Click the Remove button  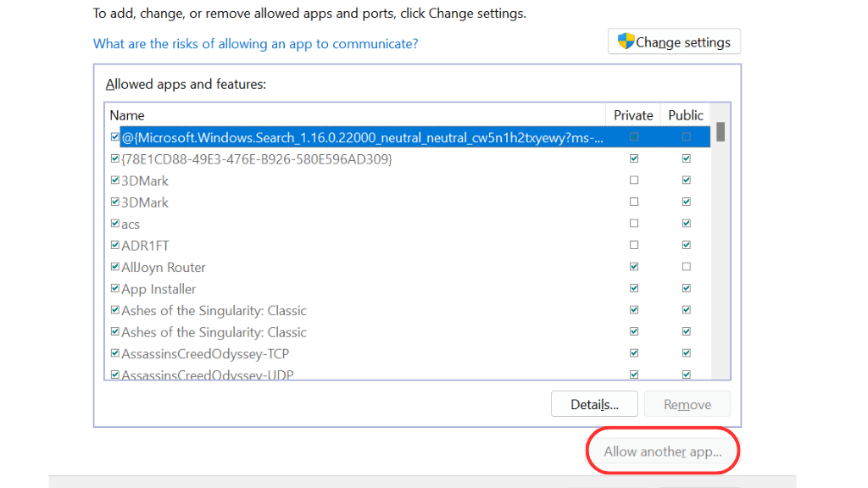click(687, 404)
